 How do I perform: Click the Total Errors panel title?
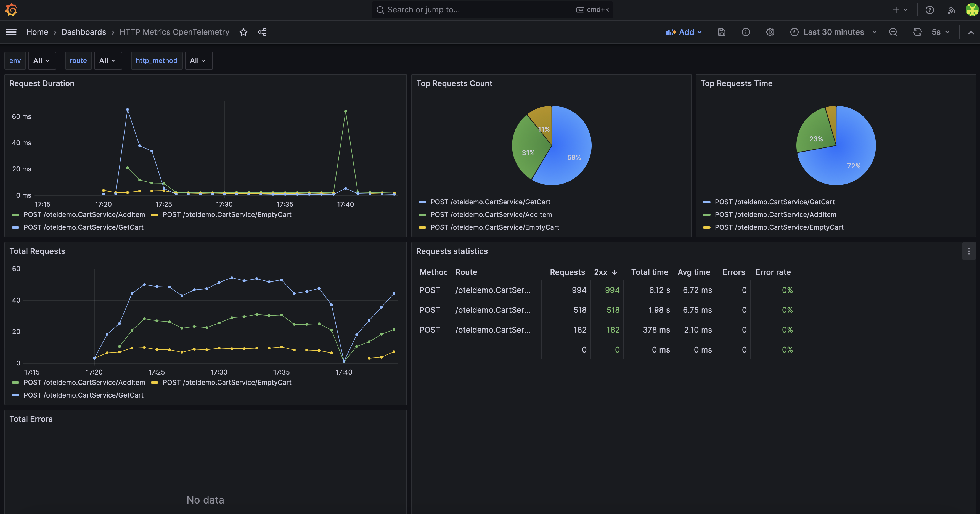(31, 419)
